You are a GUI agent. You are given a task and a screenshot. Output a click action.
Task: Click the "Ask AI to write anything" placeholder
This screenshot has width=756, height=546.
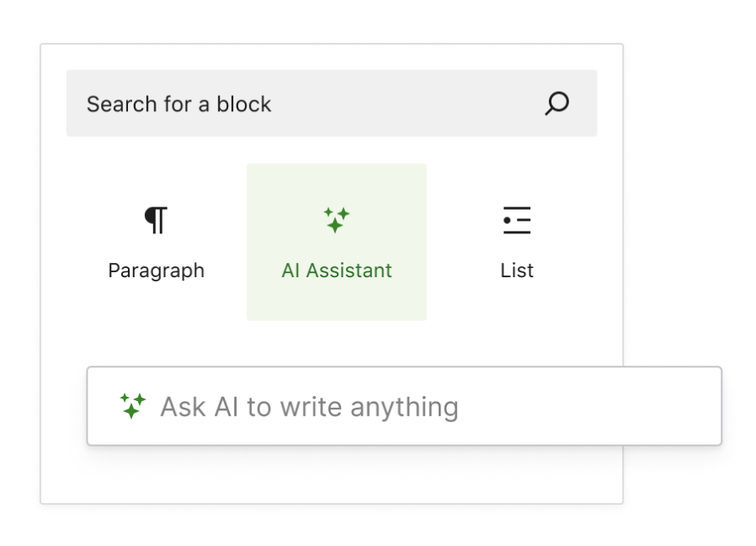tap(310, 407)
